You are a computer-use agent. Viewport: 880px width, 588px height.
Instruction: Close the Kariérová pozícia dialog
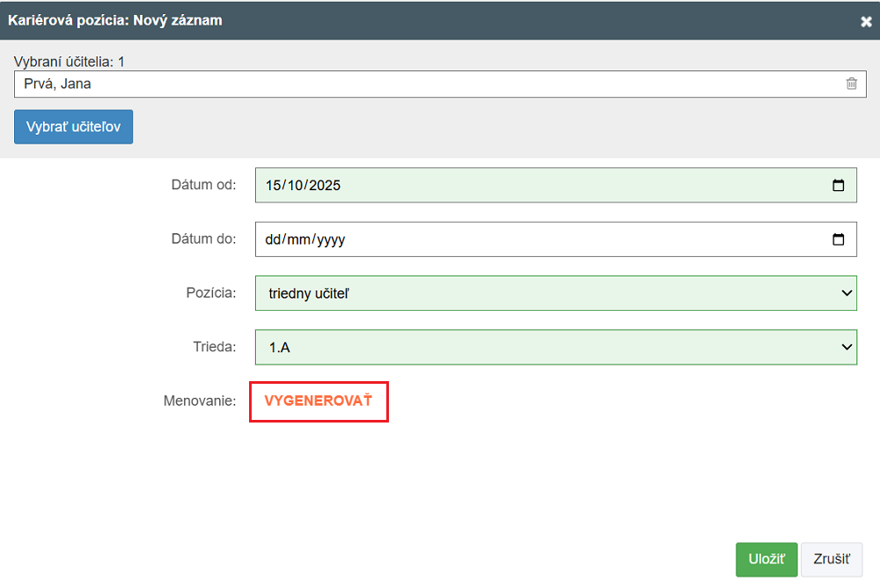(866, 21)
